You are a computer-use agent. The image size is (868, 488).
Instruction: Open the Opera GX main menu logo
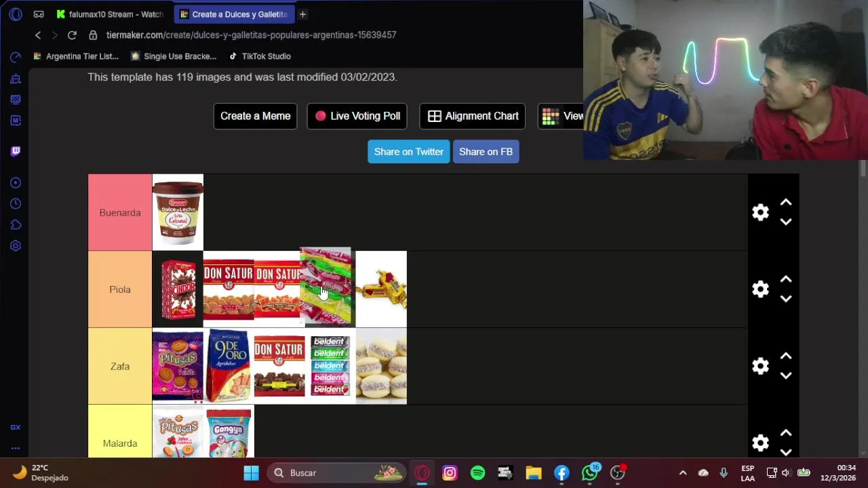tap(16, 14)
